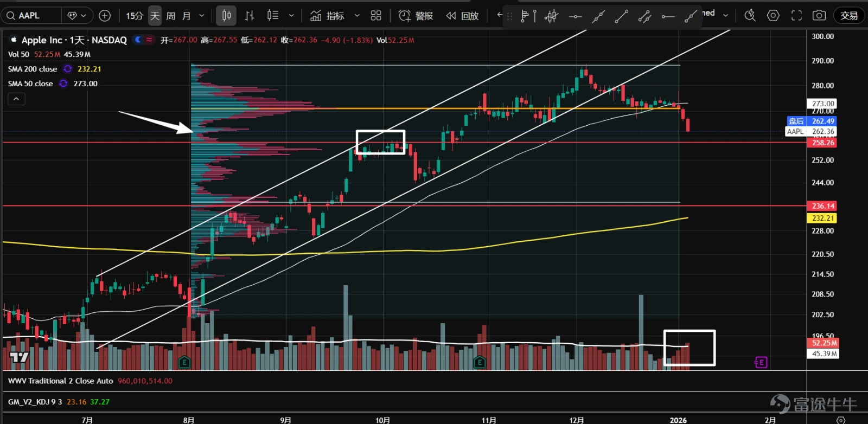The height and width of the screenshot is (424, 868).
Task: Switch to the 15分 timeframe
Action: click(x=135, y=16)
